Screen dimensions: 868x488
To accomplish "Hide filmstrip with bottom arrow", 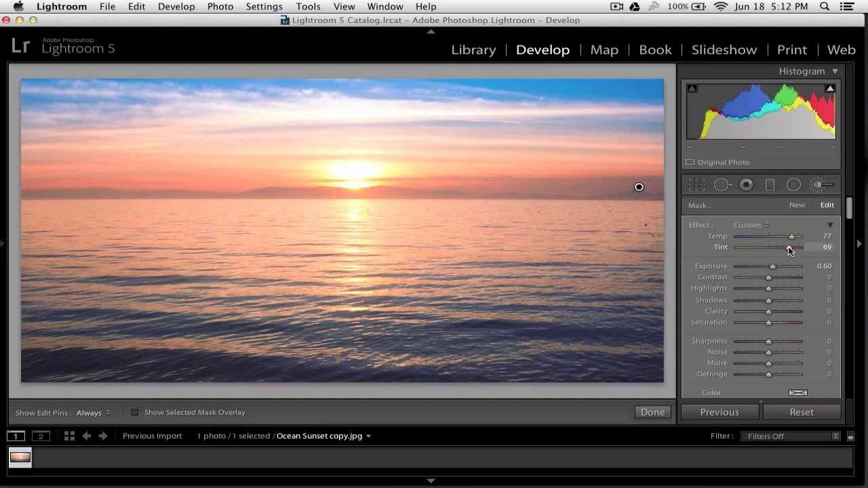I will 431,481.
